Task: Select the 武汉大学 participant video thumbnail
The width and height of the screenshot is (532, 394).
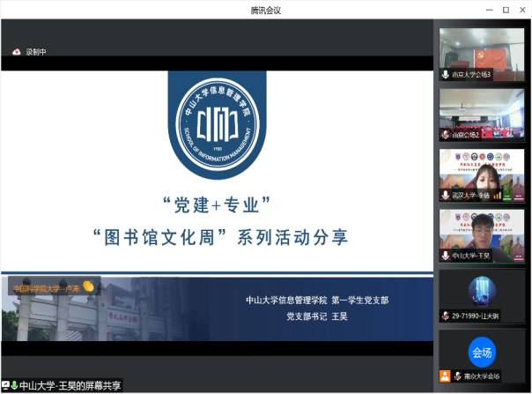Action: pyautogui.click(x=469, y=174)
